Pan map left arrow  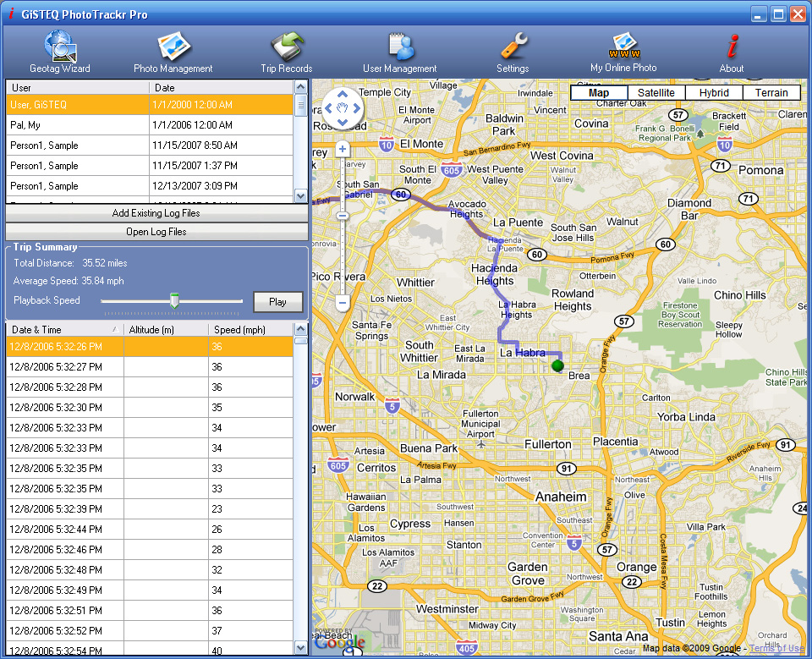point(328,108)
